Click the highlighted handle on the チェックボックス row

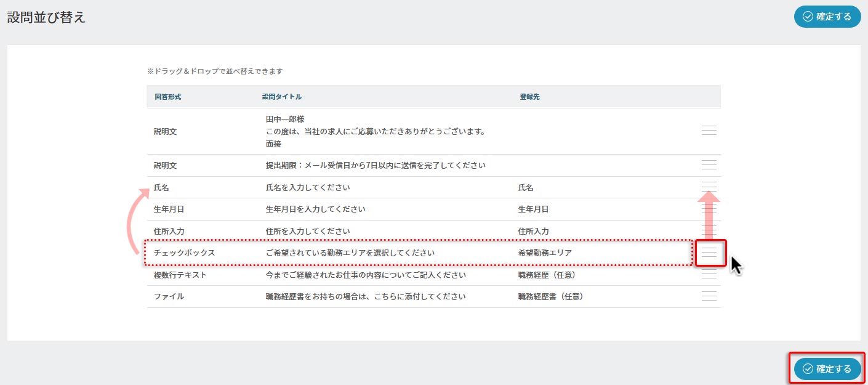(x=710, y=253)
